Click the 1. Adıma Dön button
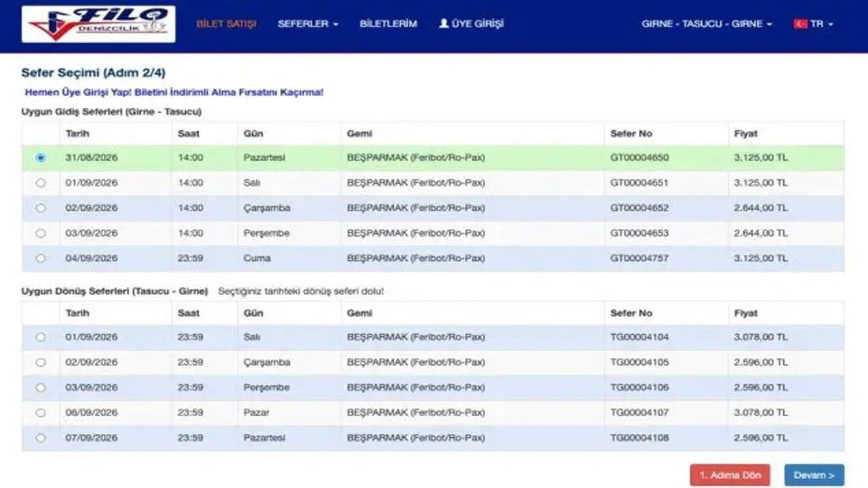Viewport: 868px width, 488px height. (x=730, y=475)
